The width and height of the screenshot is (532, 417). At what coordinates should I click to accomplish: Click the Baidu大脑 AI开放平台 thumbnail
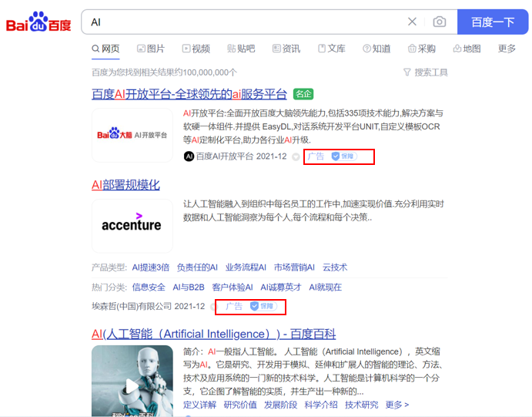pyautogui.click(x=132, y=135)
